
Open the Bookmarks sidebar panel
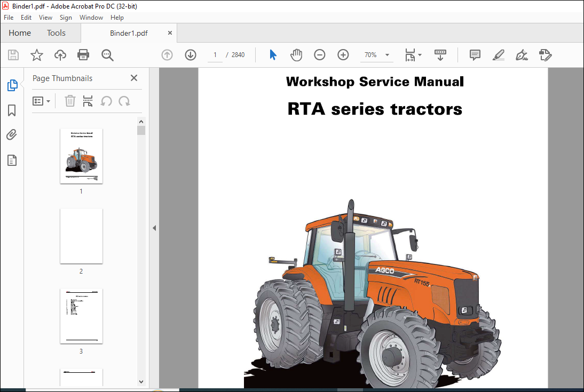coord(12,110)
